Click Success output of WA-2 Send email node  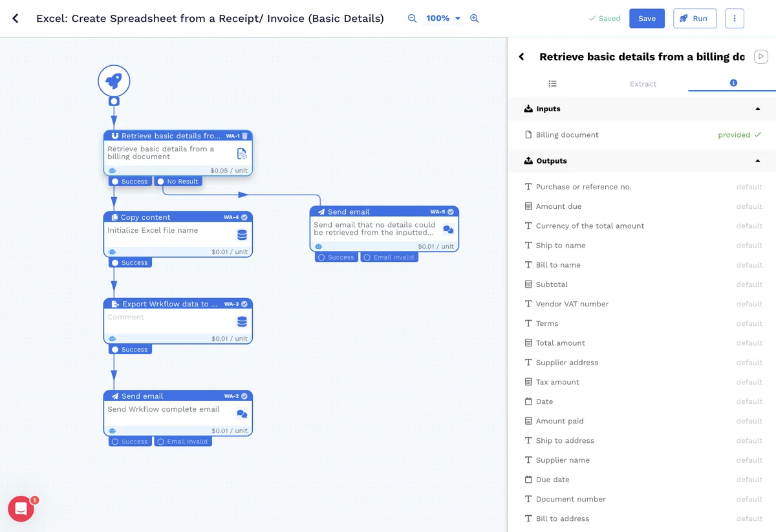[x=130, y=442]
